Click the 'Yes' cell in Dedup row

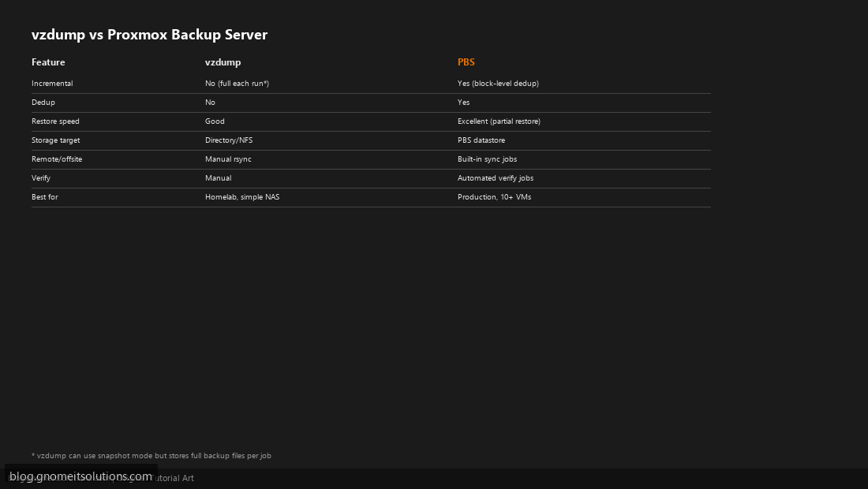pos(464,103)
